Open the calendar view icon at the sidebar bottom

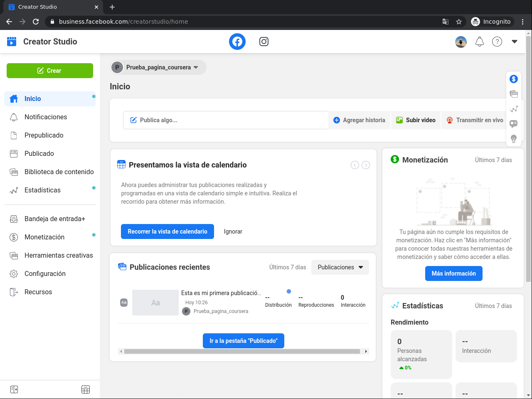[x=86, y=389]
